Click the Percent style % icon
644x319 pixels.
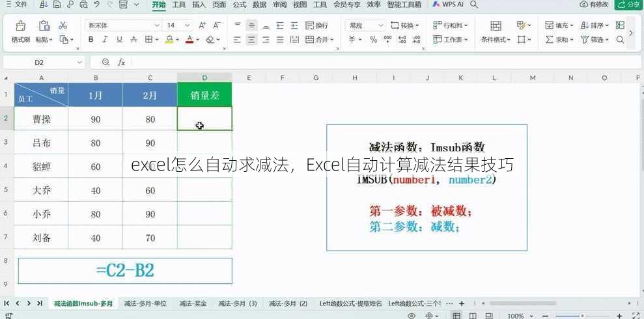(373, 40)
